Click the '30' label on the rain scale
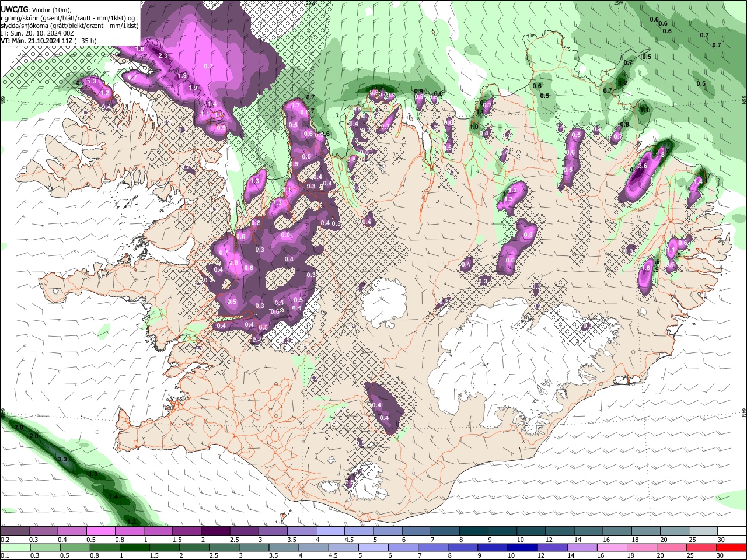Viewport: 747px width, 560px height. (721, 555)
